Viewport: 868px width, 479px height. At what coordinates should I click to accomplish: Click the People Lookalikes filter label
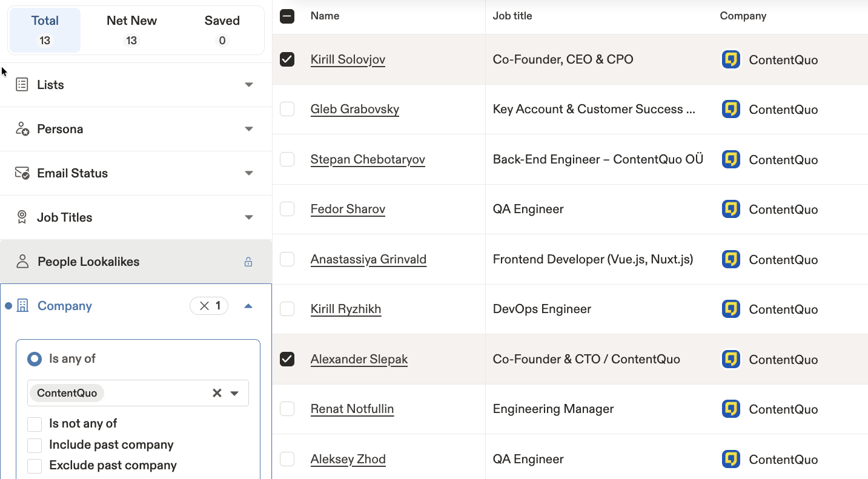tap(88, 262)
